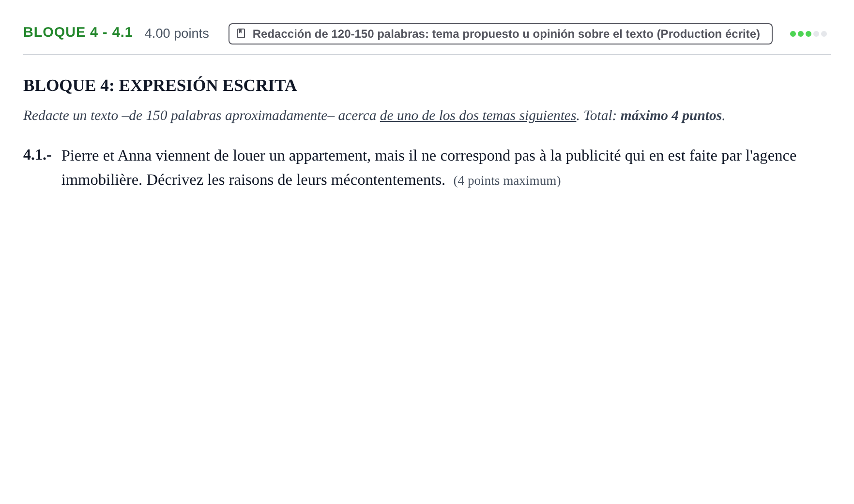Click the '(4 points maximum)' note

click(507, 180)
